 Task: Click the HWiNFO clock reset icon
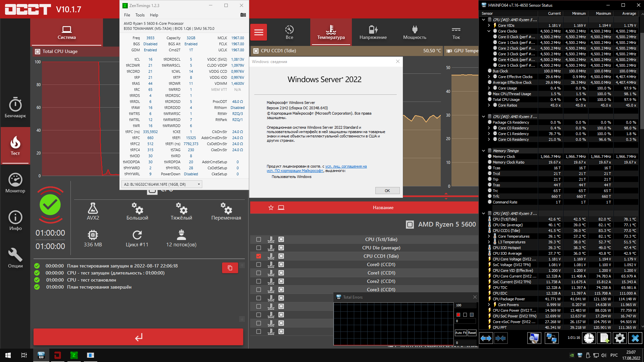[589, 338]
